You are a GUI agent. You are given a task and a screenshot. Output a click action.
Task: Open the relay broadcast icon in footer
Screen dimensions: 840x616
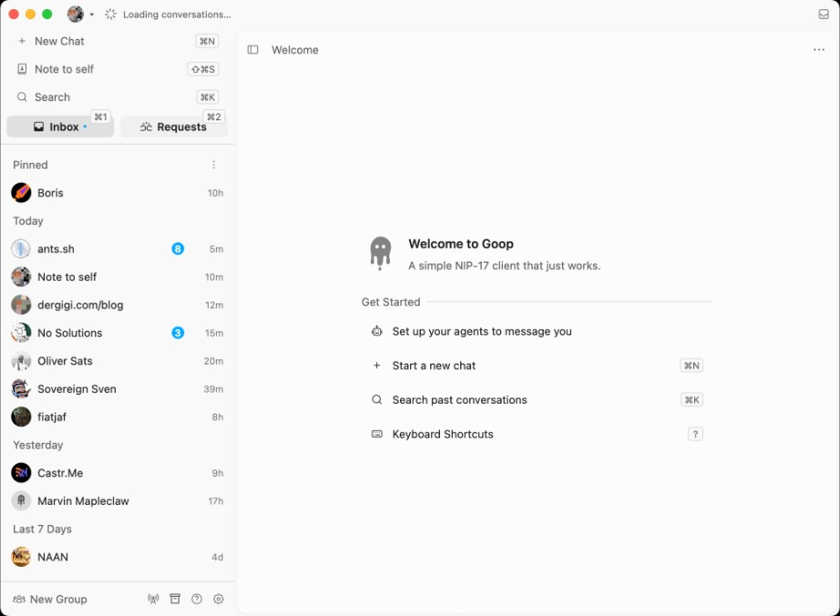pyautogui.click(x=153, y=600)
